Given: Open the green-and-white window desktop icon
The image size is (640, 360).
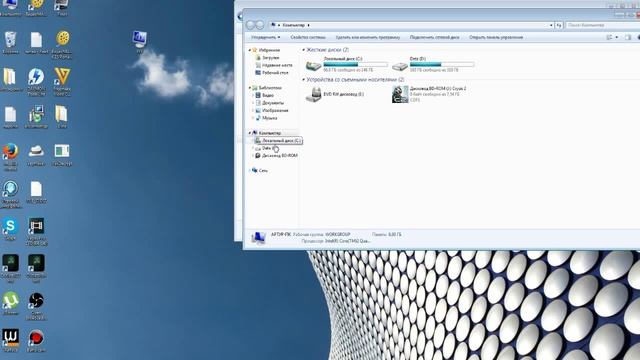Looking at the screenshot, I should click(x=62, y=155).
